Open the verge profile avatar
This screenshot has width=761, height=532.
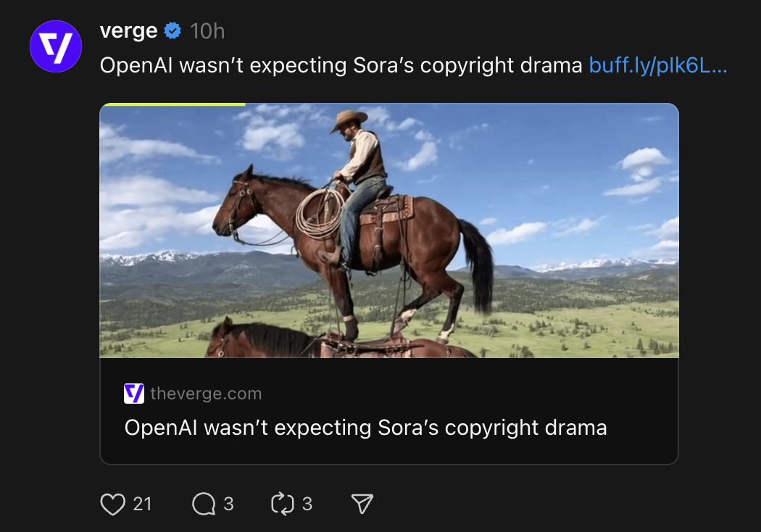coord(56,46)
